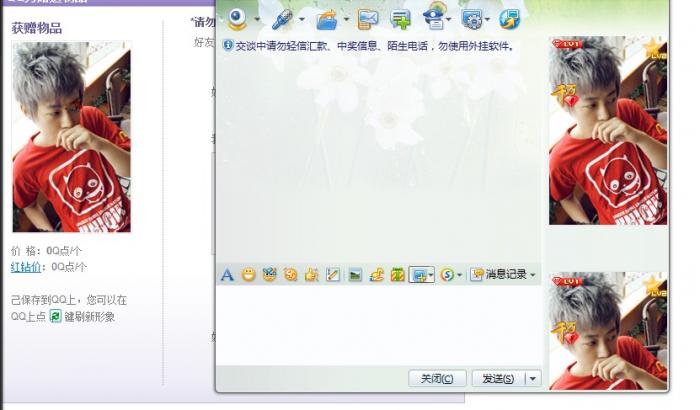Start a video call with the webcam icon
The height and width of the screenshot is (410, 700).
point(238,19)
